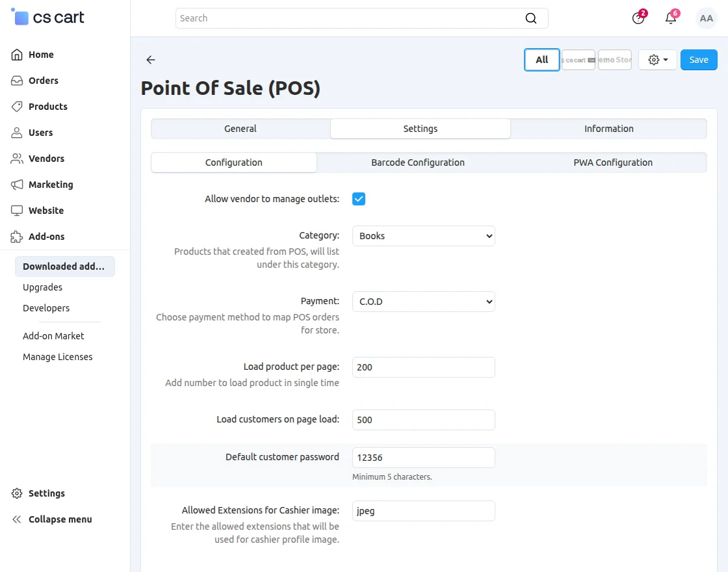Toggle Allow vendor to manage outlets
Image resolution: width=728 pixels, height=572 pixels.
[358, 199]
